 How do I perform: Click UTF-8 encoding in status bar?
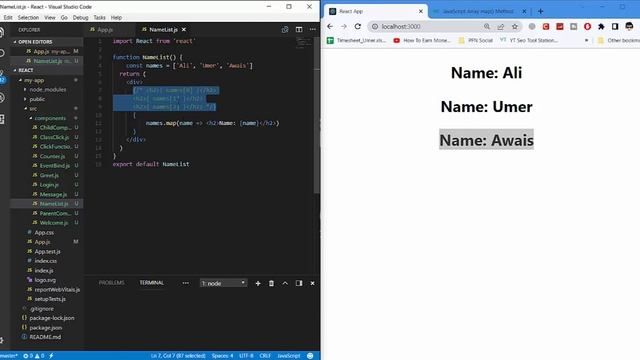246,356
